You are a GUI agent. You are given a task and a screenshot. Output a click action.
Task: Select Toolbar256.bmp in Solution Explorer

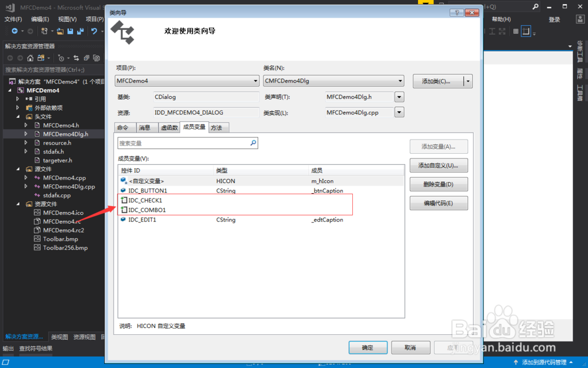[x=65, y=248]
